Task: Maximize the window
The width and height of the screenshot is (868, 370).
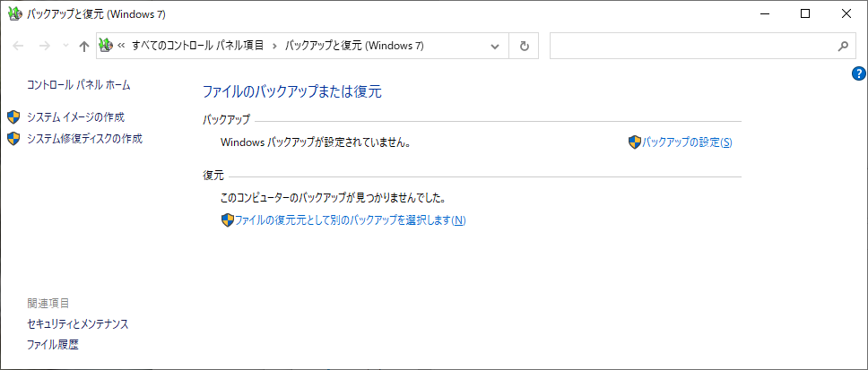Action: pyautogui.click(x=805, y=14)
